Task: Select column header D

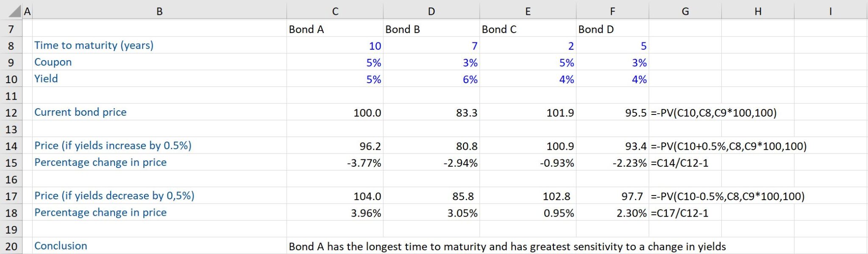Action: (431, 11)
